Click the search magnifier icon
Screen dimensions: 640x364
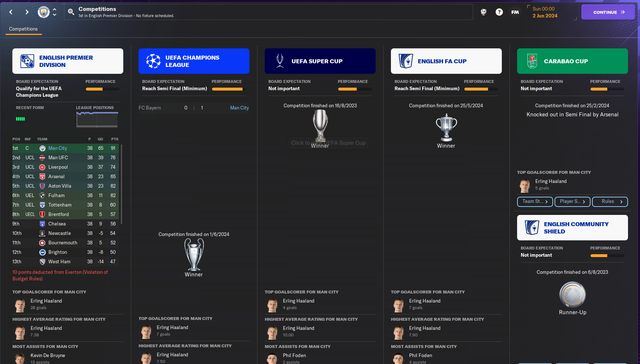(x=71, y=12)
